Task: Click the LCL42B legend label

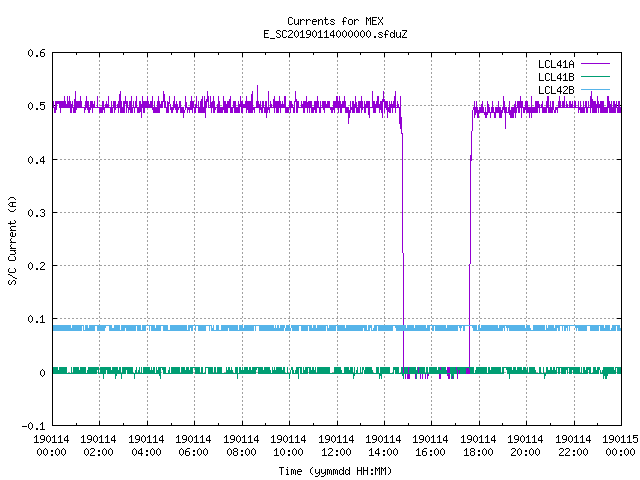Action: pos(556,90)
